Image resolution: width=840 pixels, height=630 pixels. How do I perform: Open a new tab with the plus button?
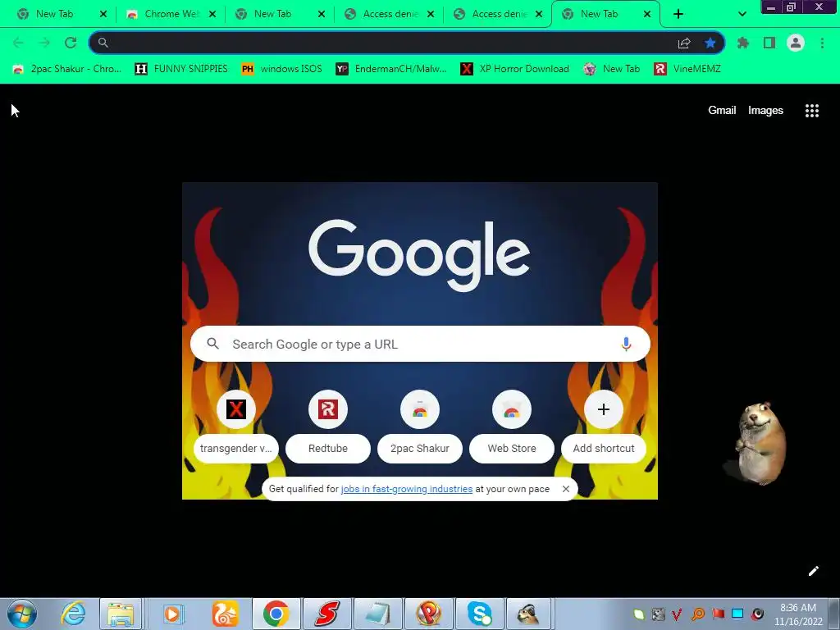[x=678, y=14]
